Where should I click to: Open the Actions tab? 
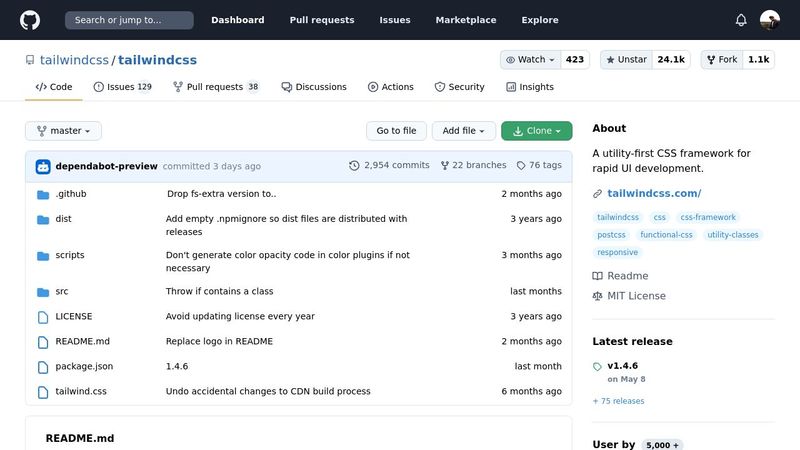point(391,87)
